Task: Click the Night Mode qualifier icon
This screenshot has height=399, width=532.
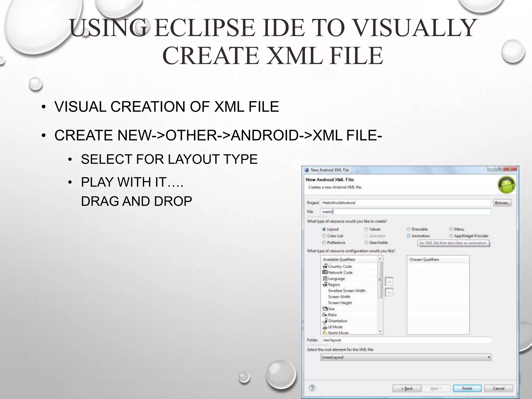Action: point(325,332)
